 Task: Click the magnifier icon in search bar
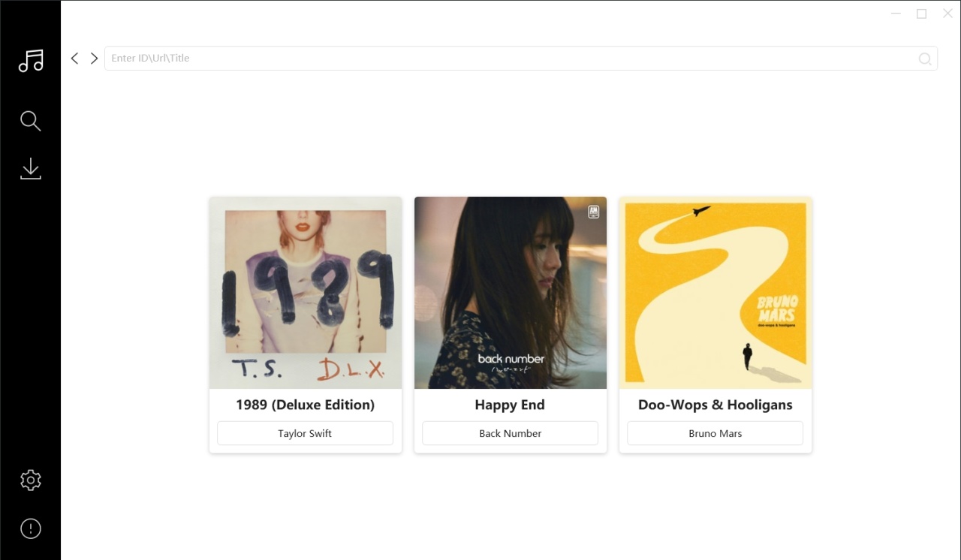925,59
